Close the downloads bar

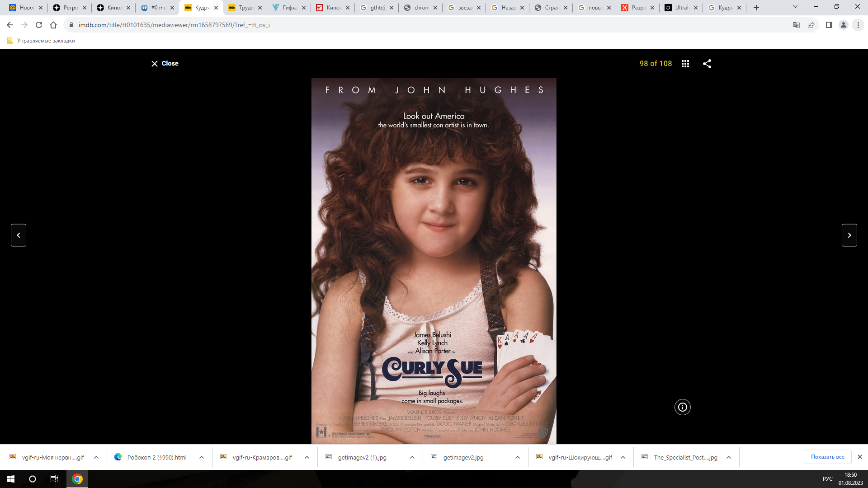tap(860, 457)
